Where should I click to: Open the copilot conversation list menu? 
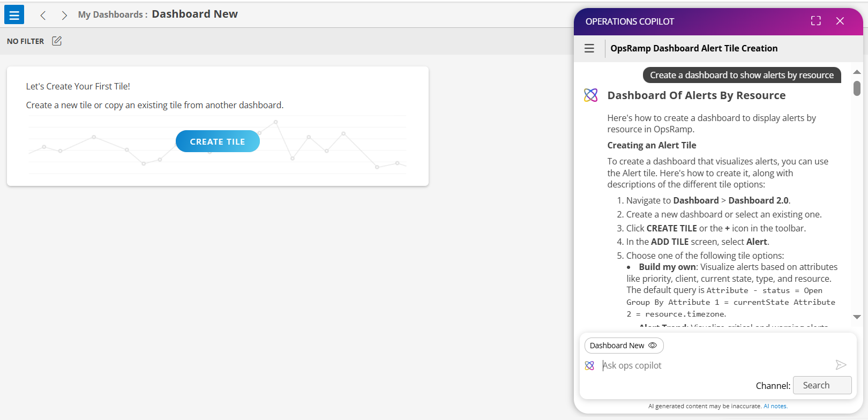pos(589,48)
